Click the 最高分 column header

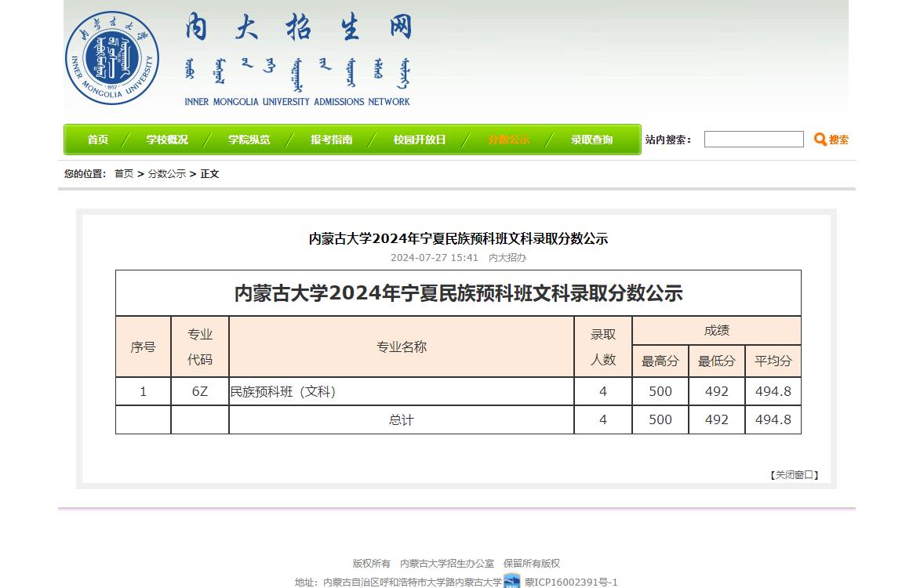coord(660,361)
